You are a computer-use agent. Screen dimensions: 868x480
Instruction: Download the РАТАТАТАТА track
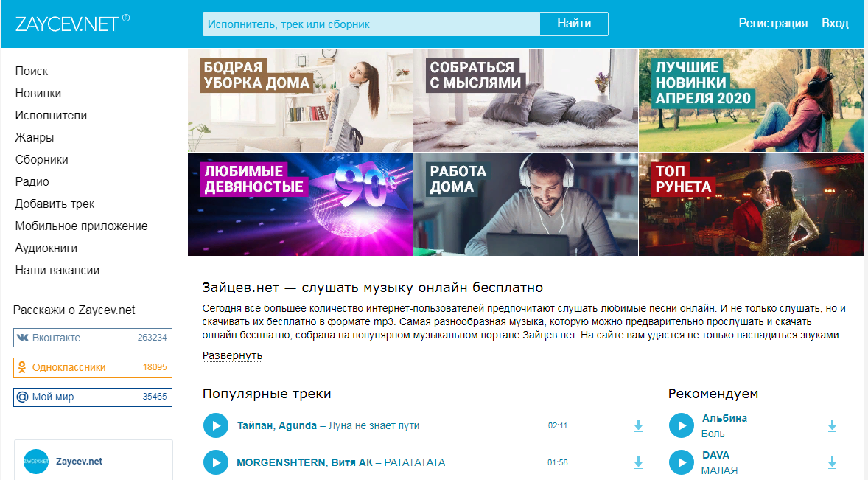638,462
